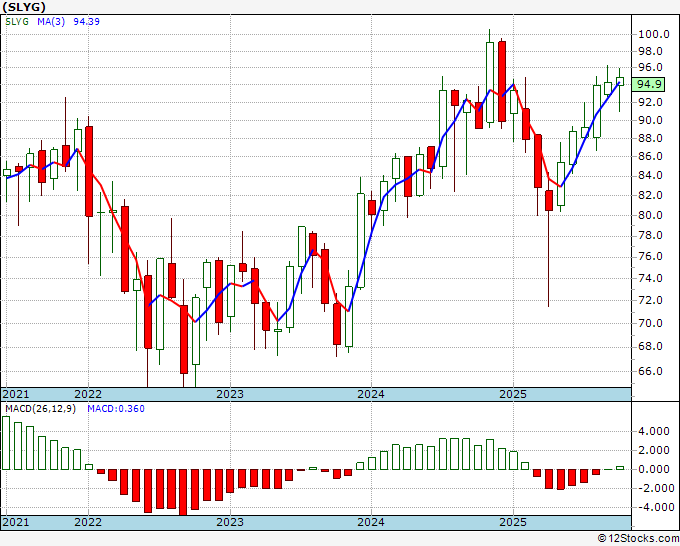Click the (SLYG) chart title
The width and height of the screenshot is (680, 546).
point(23,7)
